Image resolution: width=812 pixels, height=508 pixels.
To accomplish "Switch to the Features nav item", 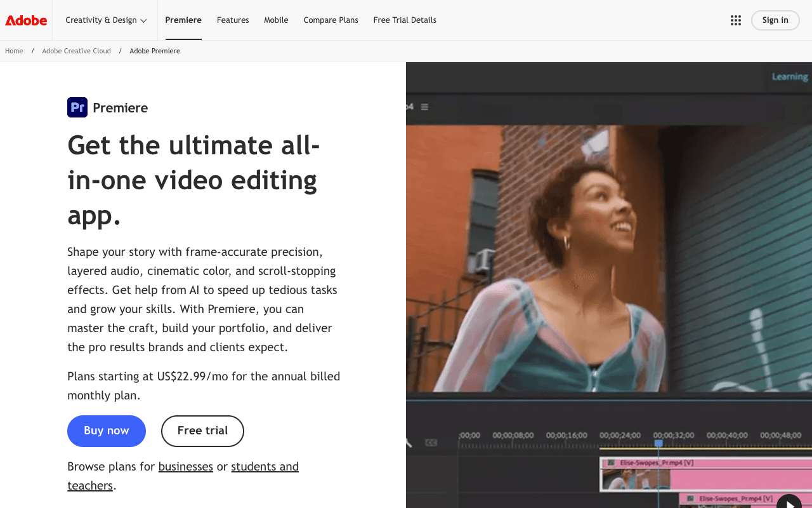I will [233, 20].
